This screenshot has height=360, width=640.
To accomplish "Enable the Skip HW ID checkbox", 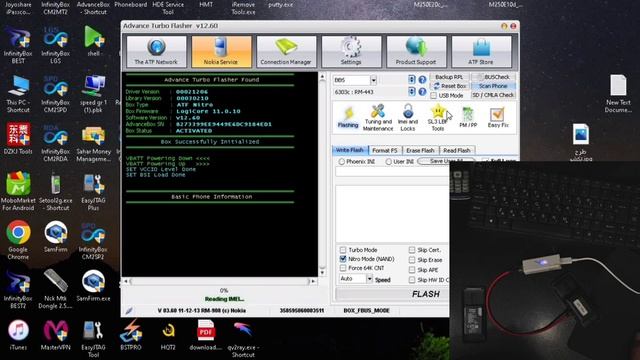I will click(x=412, y=280).
